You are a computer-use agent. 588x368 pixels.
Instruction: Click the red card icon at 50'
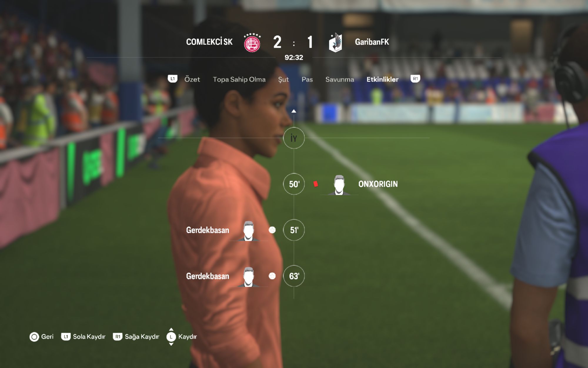point(315,184)
